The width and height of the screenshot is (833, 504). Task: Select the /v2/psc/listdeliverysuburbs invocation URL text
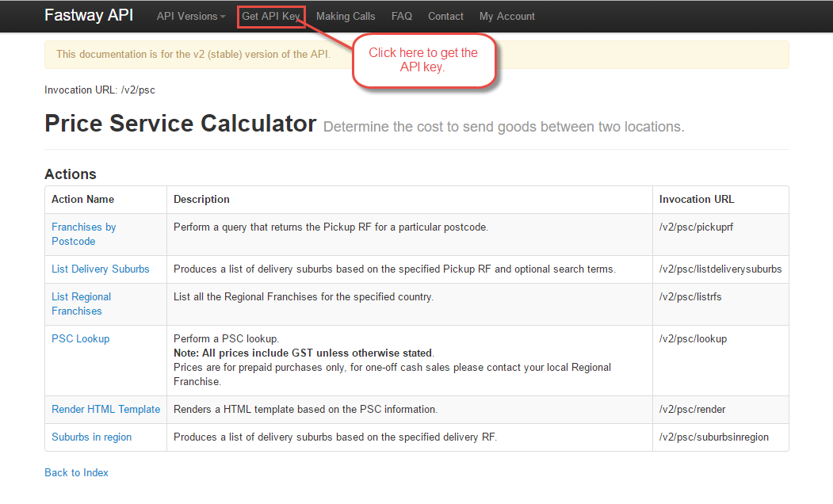coord(720,269)
